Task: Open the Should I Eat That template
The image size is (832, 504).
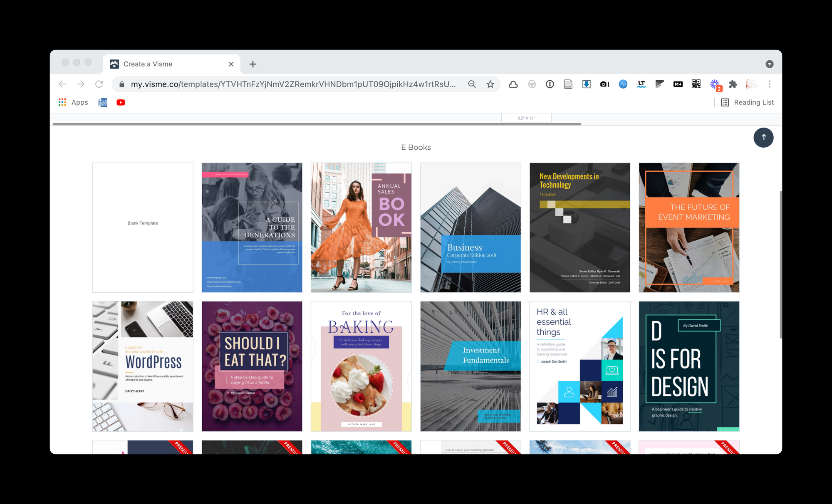Action: point(252,366)
